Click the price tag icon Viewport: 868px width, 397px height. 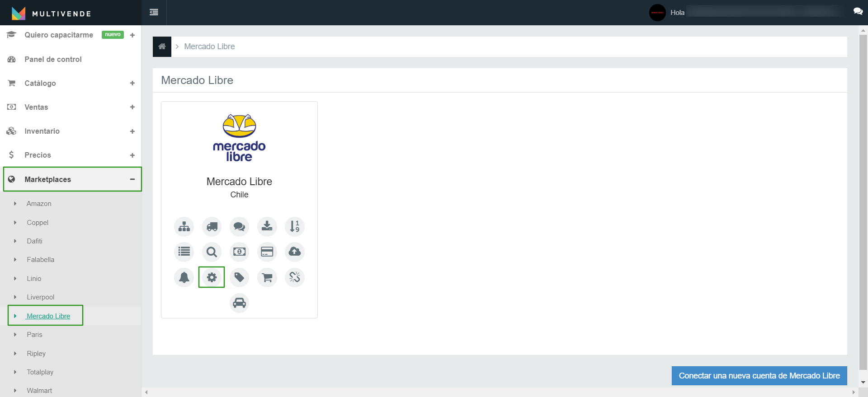coord(239,277)
